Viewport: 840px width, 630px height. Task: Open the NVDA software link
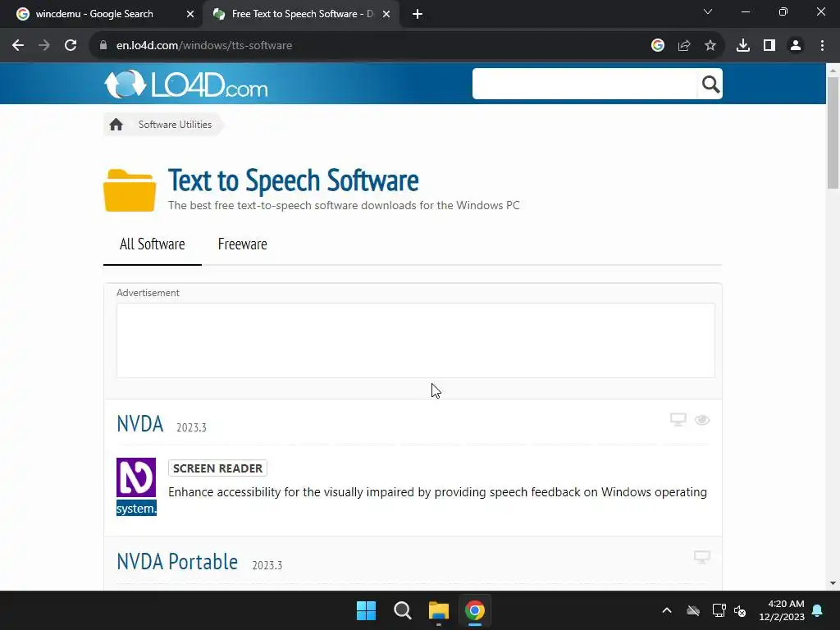(139, 424)
